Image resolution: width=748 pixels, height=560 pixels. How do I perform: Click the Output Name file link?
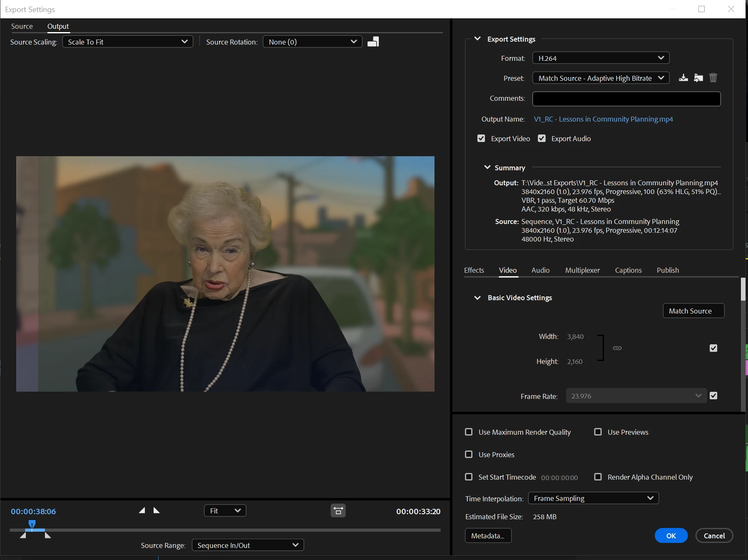tap(603, 119)
